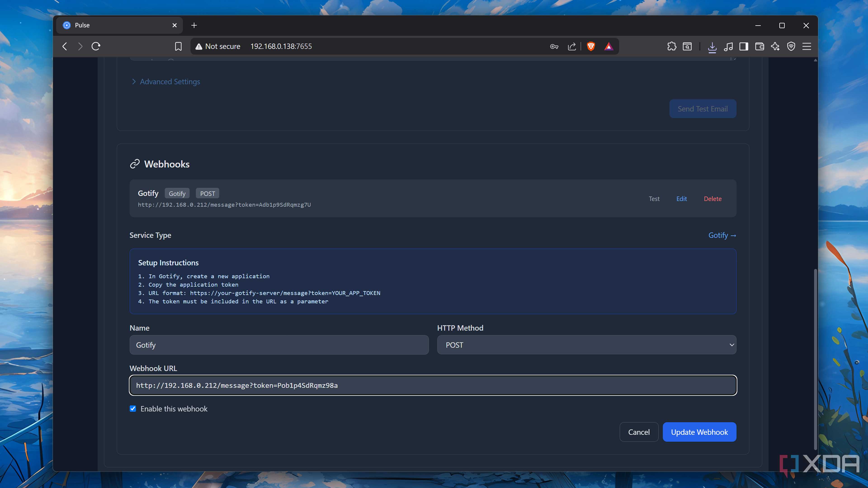Expand Advanced Settings section
The width and height of the screenshot is (868, 488).
(x=166, y=82)
